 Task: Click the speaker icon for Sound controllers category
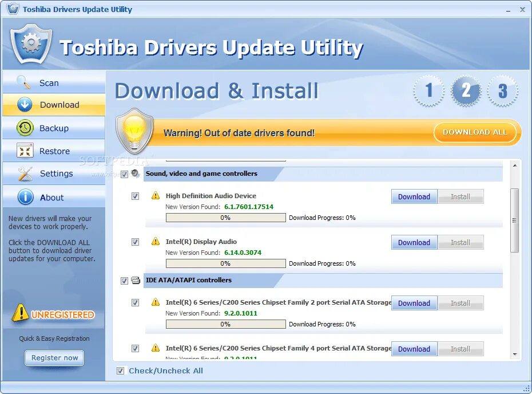point(136,174)
